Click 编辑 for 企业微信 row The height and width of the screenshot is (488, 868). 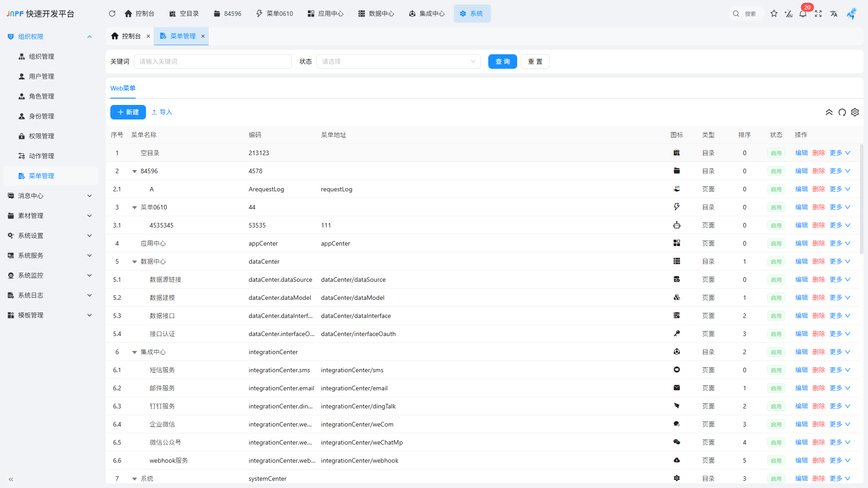click(802, 424)
